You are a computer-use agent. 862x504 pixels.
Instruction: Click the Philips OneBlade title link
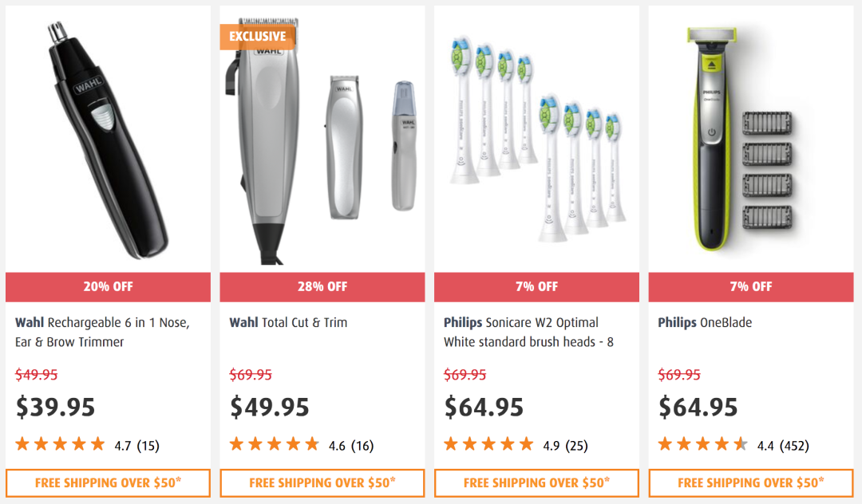click(705, 323)
